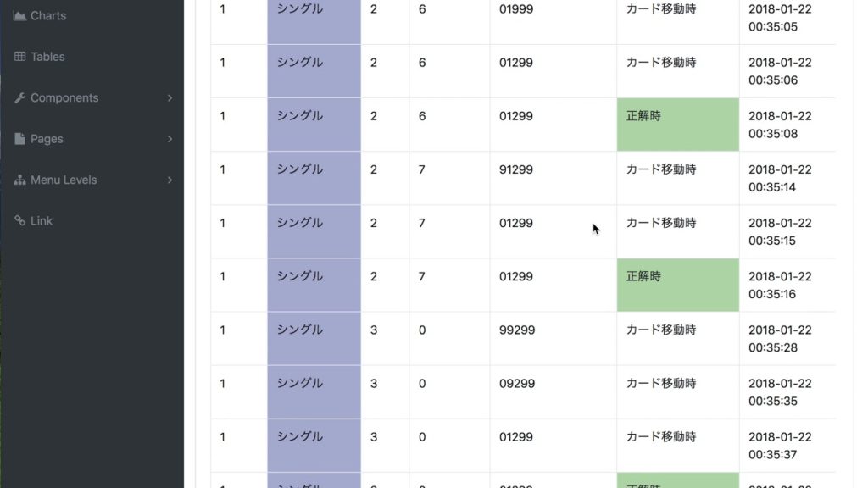Click the green 正解時 cell at 00:35:16

point(677,285)
